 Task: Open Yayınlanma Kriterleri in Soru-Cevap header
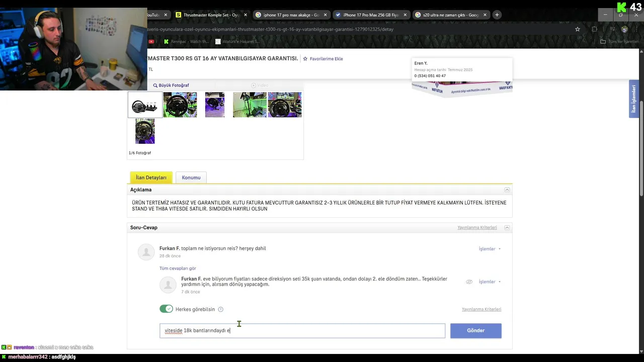coord(477,228)
